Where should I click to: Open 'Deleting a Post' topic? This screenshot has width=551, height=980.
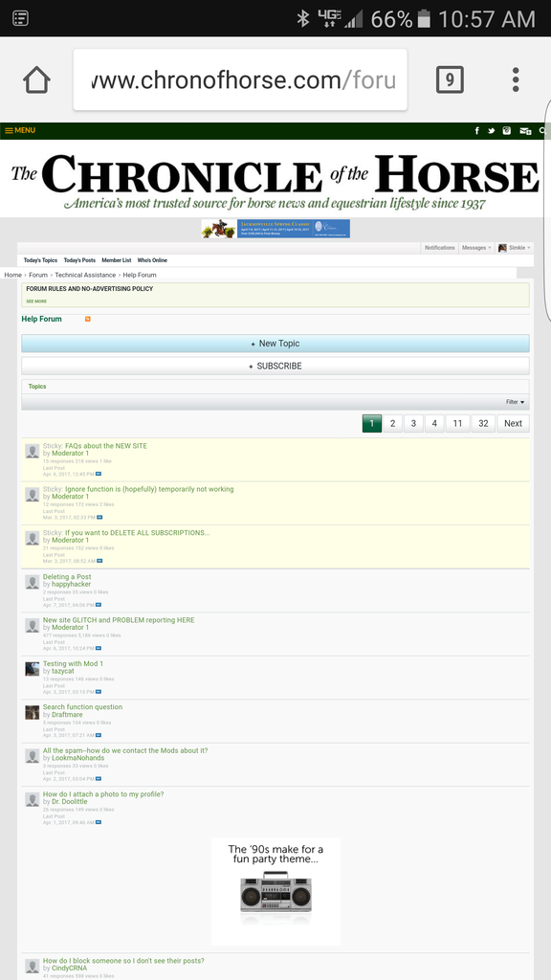click(x=67, y=576)
